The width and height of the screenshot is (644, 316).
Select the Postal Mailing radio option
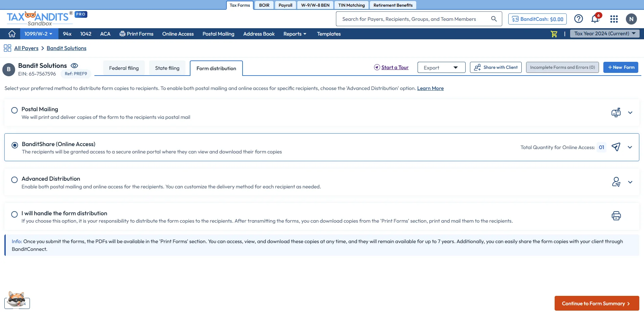click(14, 110)
